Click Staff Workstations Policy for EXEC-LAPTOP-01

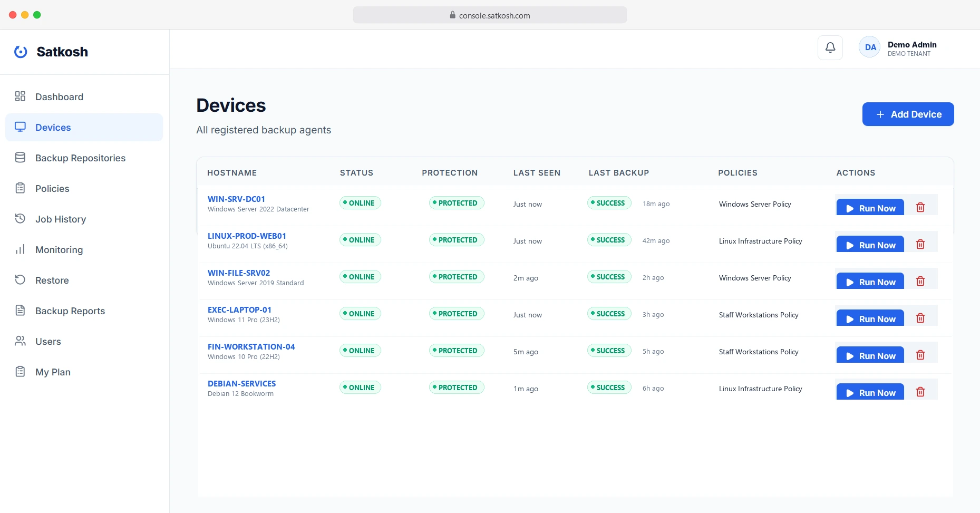(x=759, y=315)
